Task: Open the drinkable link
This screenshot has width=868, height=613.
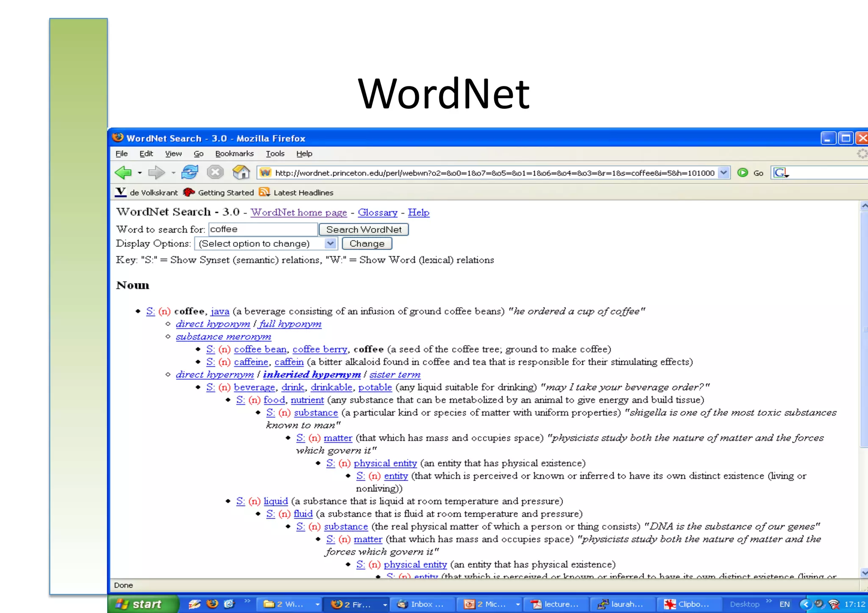Action: point(331,387)
